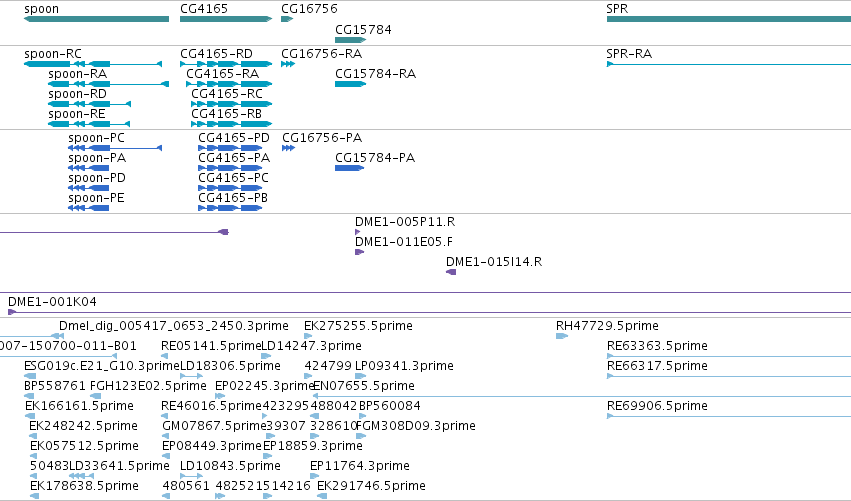This screenshot has height=501, width=851.
Task: Select transcript CG4165-RA label
Action: 223,74
